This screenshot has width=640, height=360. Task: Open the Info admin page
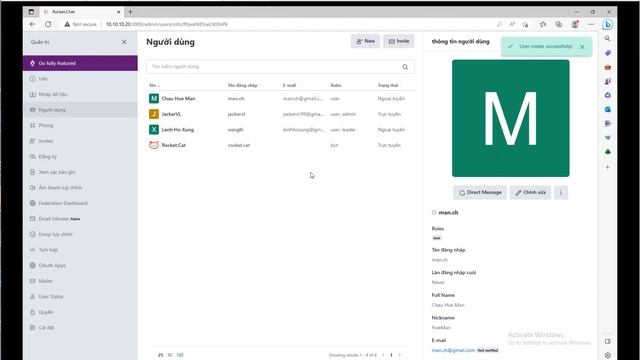pos(80,79)
